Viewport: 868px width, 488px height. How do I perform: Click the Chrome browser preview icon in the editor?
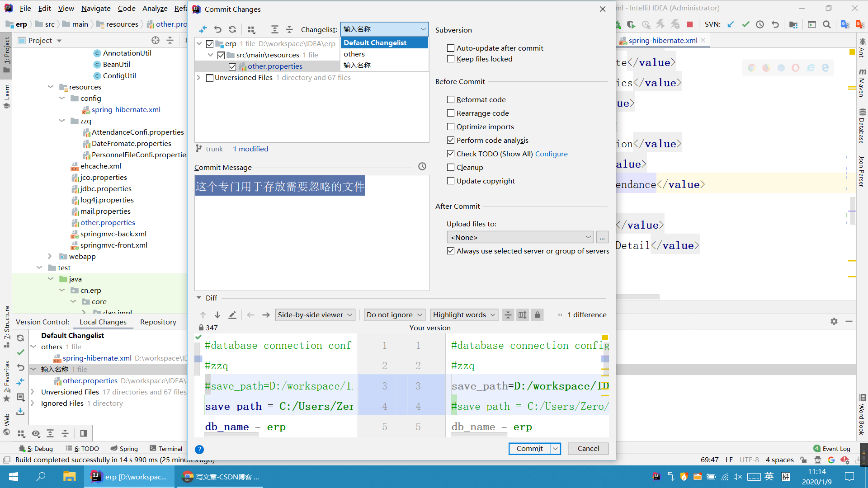tap(751, 68)
